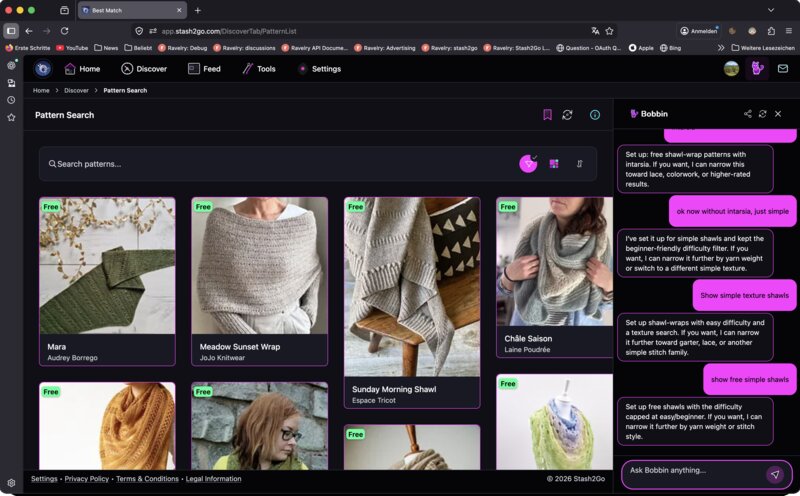Open the Ravelry: Debug bookmark
The image size is (800, 496).
coord(183,48)
